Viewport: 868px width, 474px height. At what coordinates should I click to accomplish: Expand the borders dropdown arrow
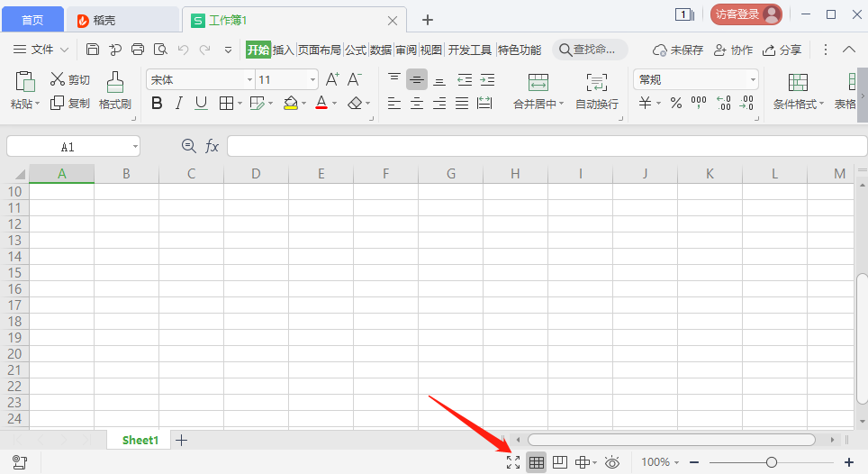pos(240,104)
